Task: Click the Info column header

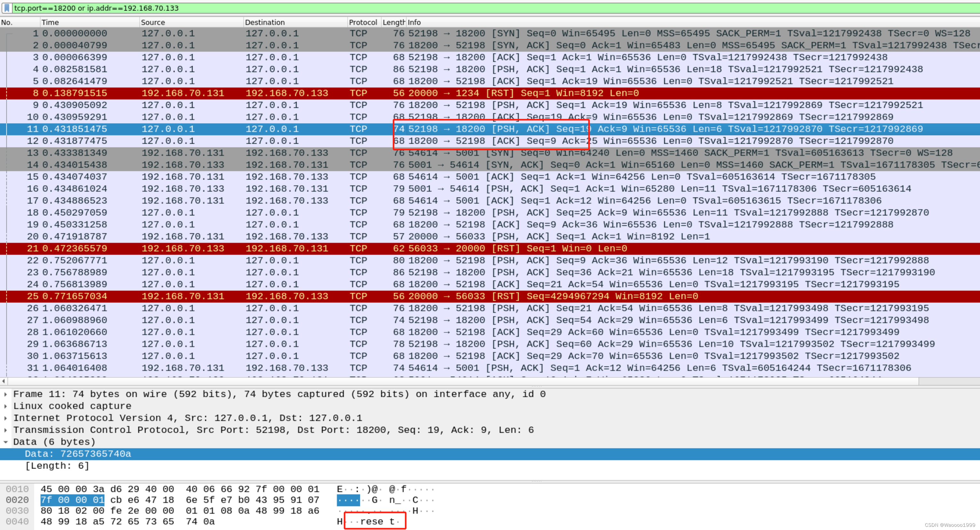Action: 692,22
